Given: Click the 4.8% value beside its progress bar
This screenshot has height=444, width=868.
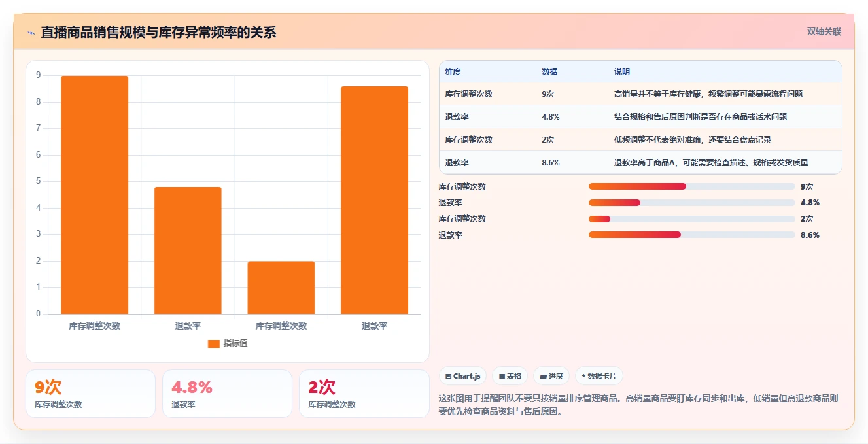Looking at the screenshot, I should [810, 203].
